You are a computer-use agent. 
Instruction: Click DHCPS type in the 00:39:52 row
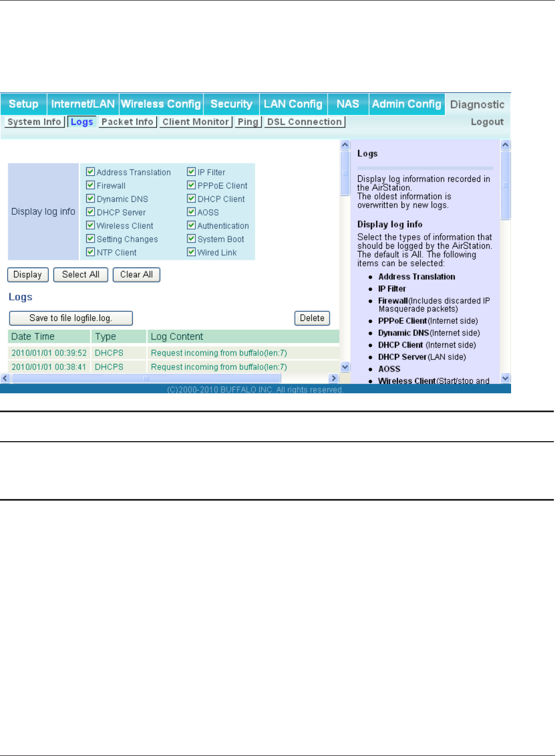pos(109,353)
